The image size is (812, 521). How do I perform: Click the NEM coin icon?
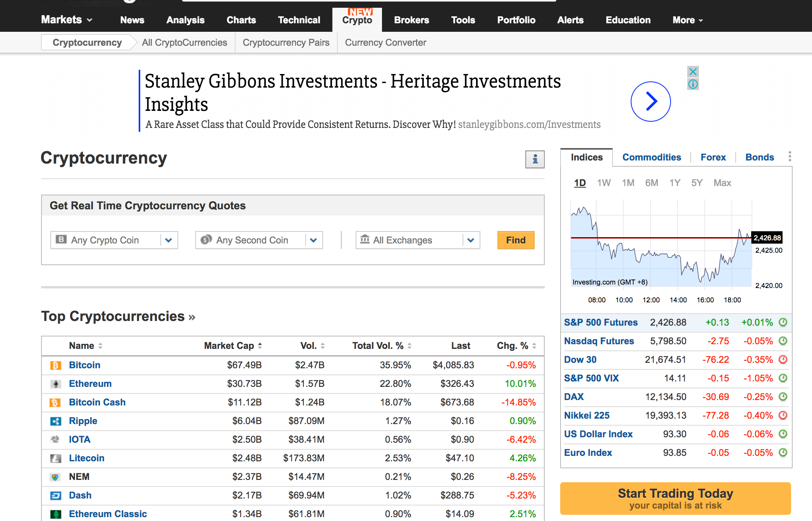tap(55, 477)
